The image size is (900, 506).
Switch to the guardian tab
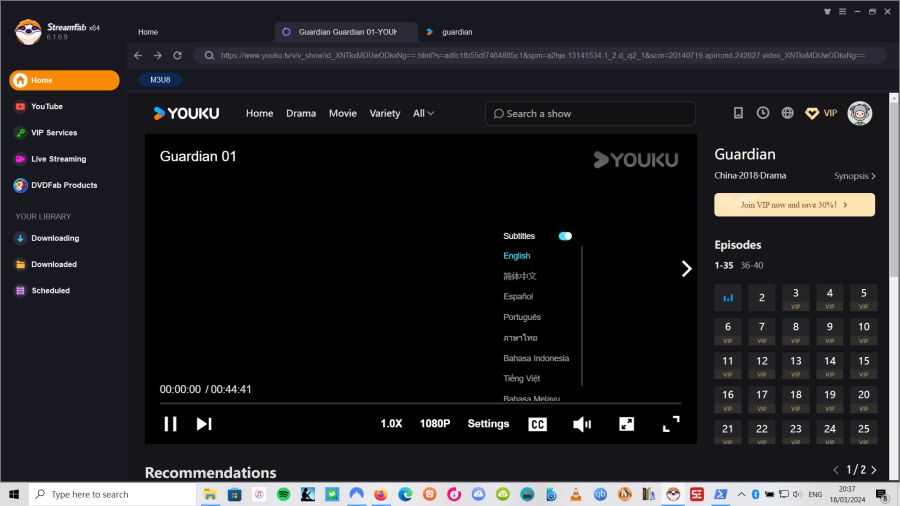[x=457, y=32]
